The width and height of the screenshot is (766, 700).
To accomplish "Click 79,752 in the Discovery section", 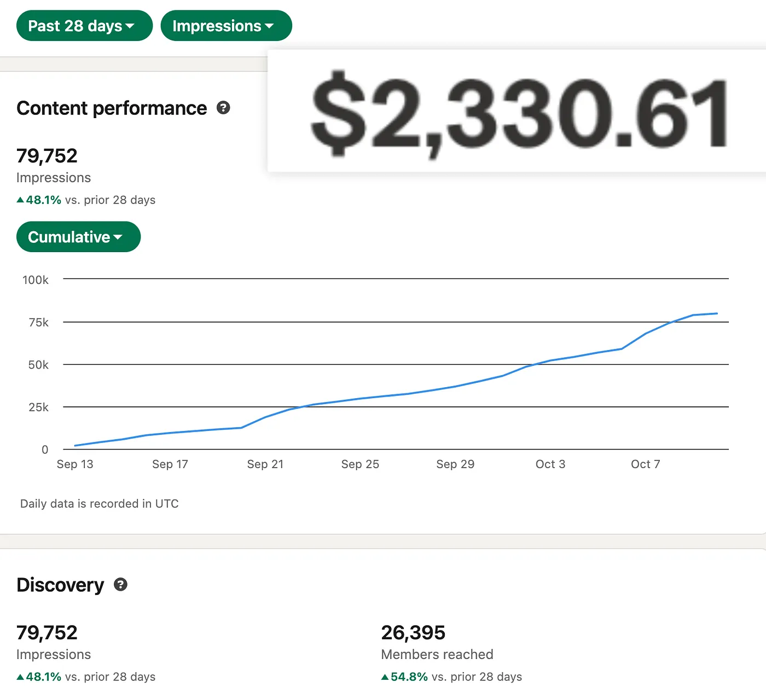I will (47, 633).
